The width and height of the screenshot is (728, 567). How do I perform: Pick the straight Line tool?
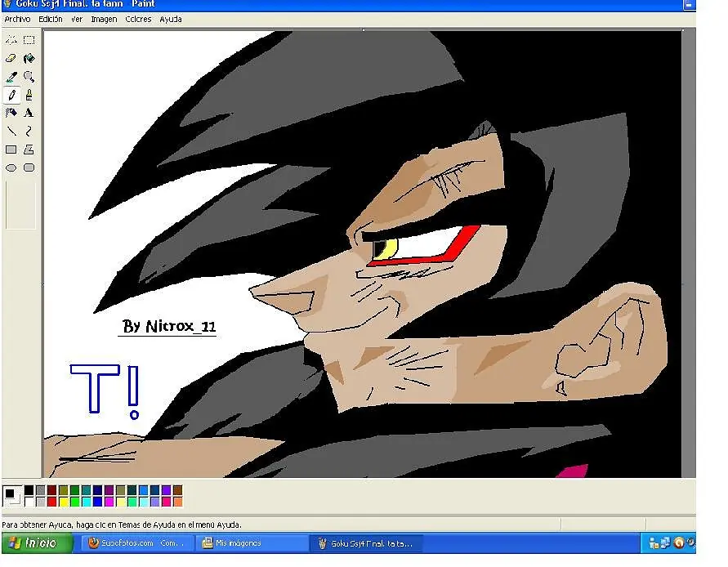[11, 131]
